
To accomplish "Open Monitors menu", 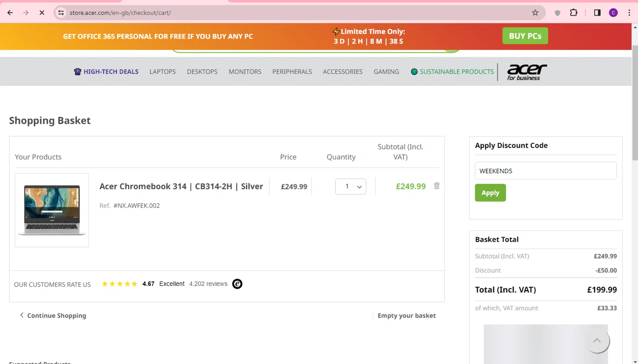I will point(245,71).
